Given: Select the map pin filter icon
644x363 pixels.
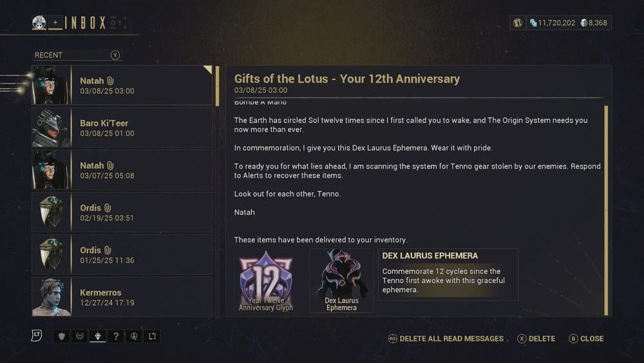Looking at the screenshot, I should point(98,337).
